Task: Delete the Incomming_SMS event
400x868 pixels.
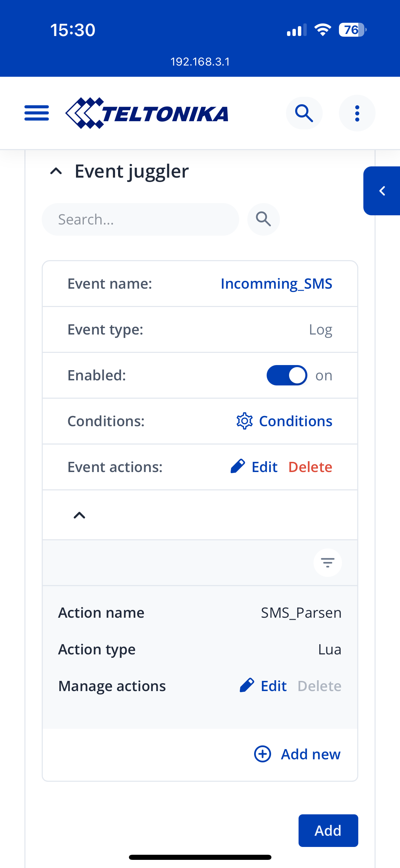Action: pos(310,467)
